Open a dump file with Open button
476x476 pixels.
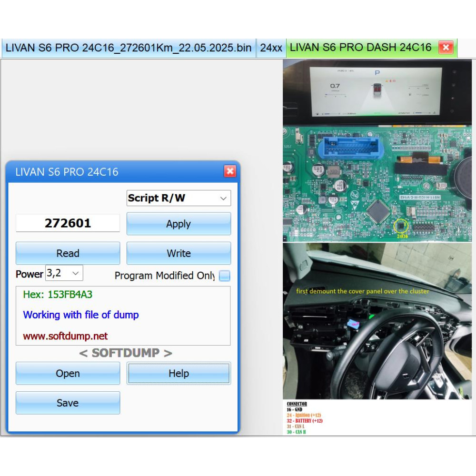68,373
